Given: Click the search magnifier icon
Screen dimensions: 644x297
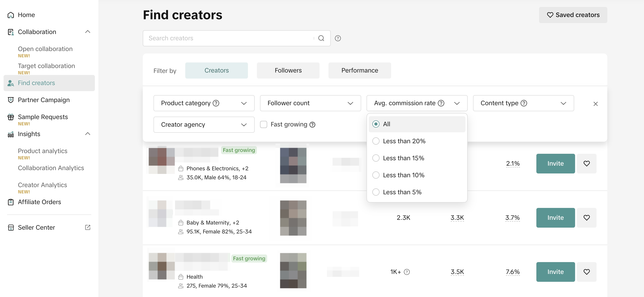Looking at the screenshot, I should pyautogui.click(x=321, y=38).
